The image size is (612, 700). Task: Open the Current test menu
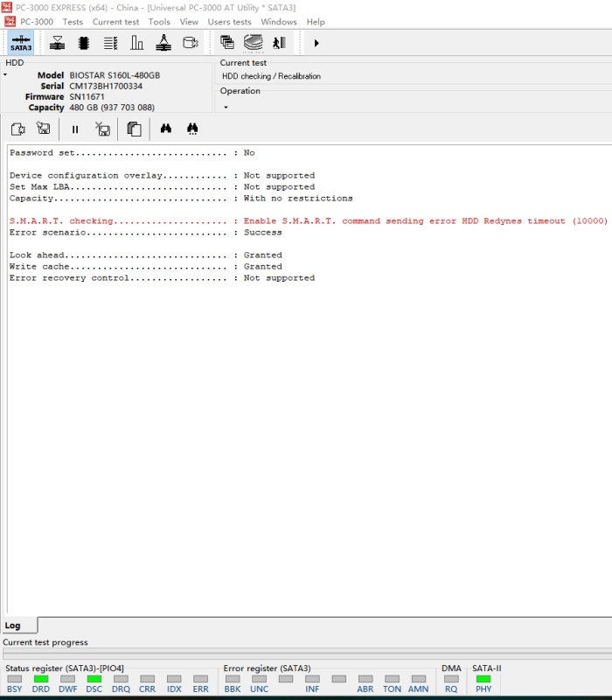click(115, 22)
